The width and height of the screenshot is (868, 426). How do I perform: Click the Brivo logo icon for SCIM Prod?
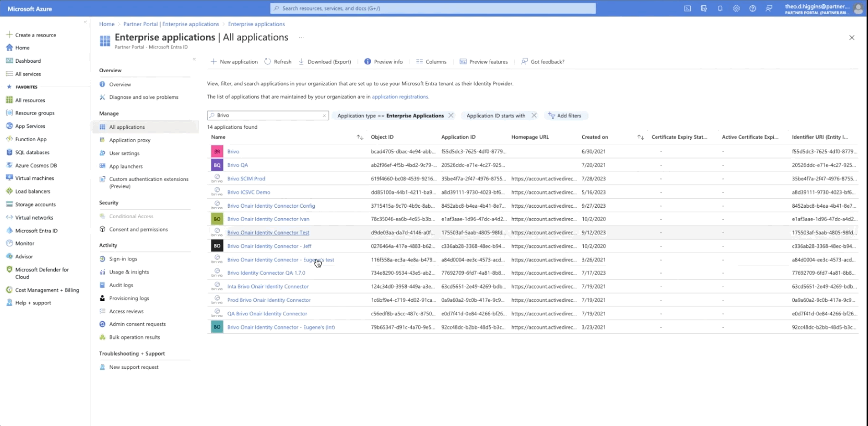coord(217,178)
